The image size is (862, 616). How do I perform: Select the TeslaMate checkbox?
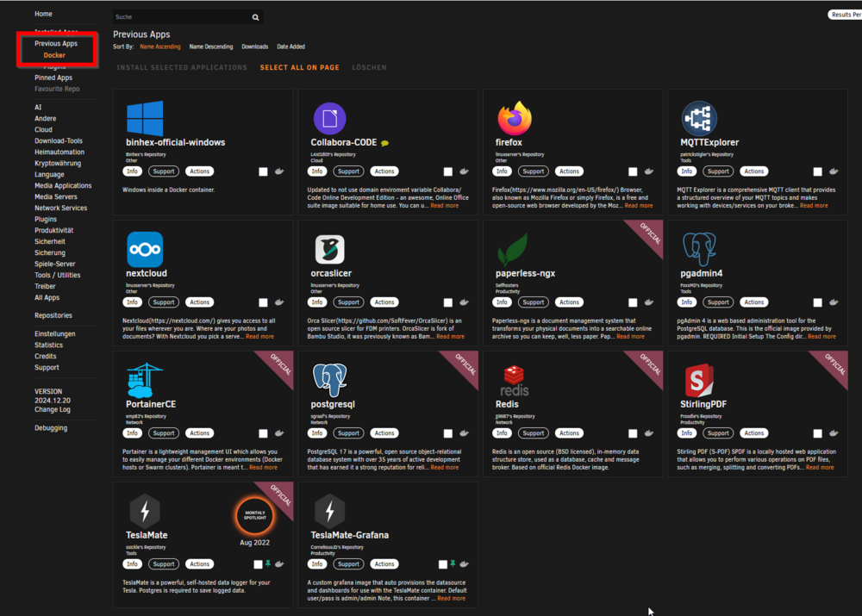[258, 564]
